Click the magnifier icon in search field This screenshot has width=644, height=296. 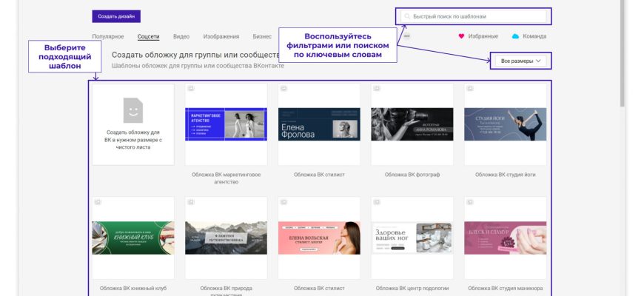pyautogui.click(x=406, y=16)
